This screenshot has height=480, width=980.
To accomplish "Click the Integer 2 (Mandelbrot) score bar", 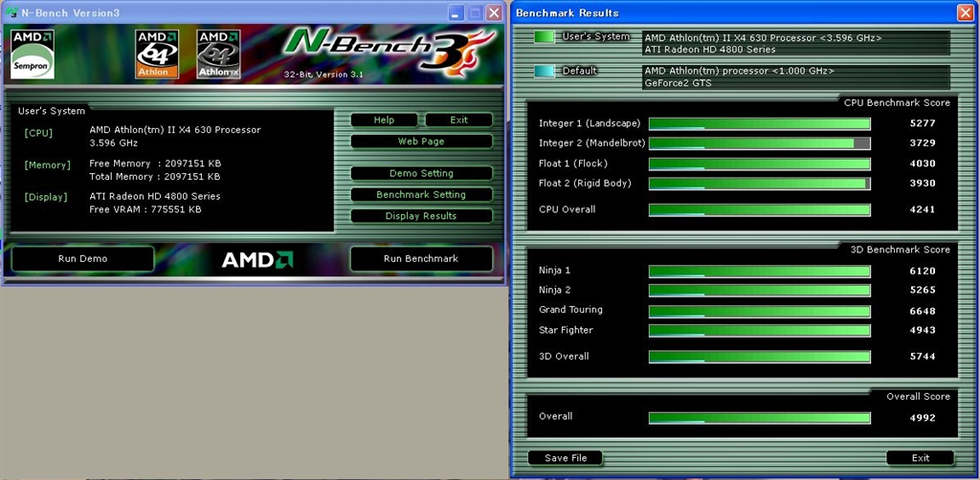I will click(759, 142).
